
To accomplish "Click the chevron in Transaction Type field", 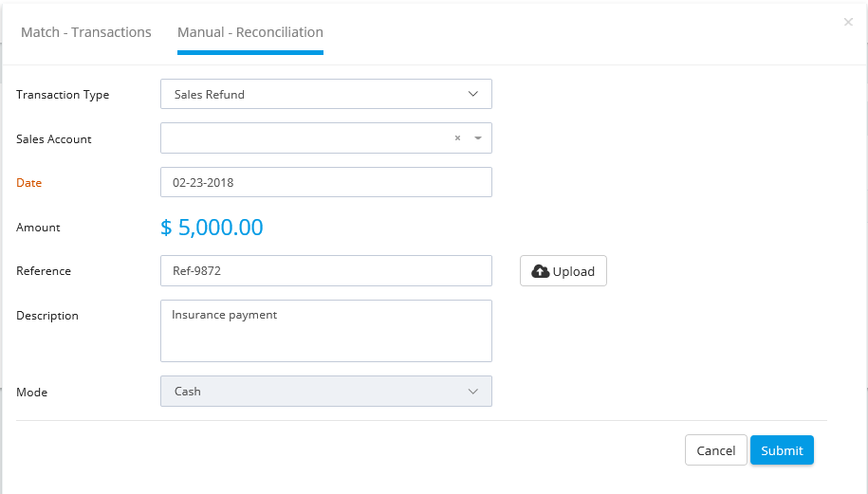I will click(x=472, y=94).
